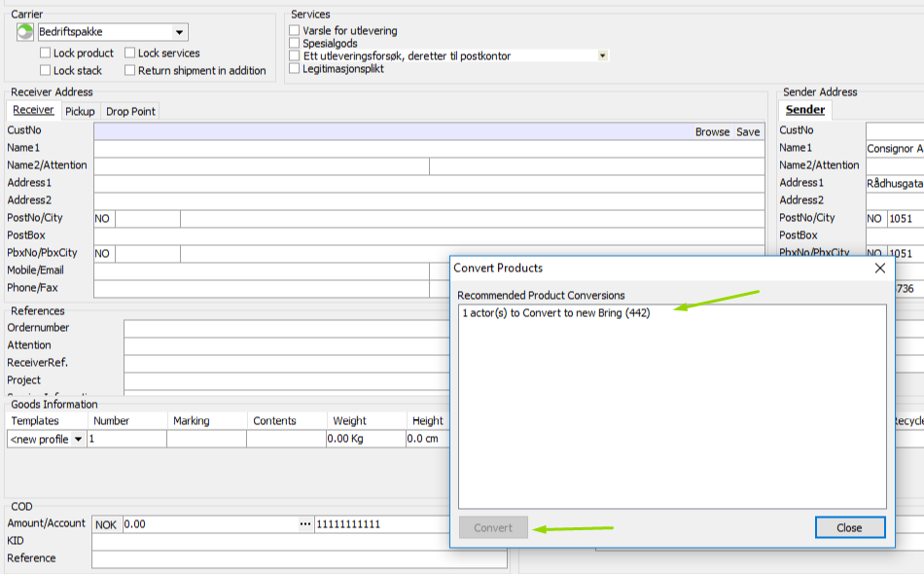
Task: Click the ellipsis button in Amount/Account row
Action: click(x=305, y=524)
